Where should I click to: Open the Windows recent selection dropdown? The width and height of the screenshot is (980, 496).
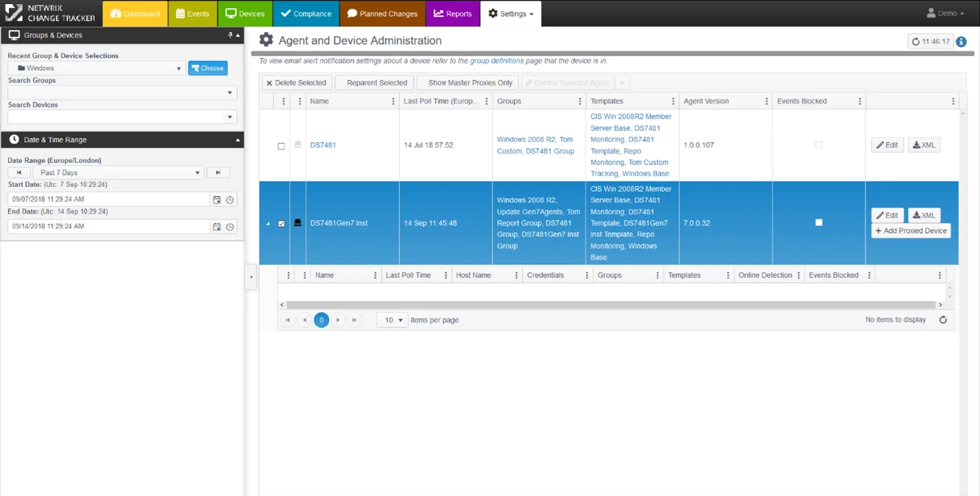point(97,68)
